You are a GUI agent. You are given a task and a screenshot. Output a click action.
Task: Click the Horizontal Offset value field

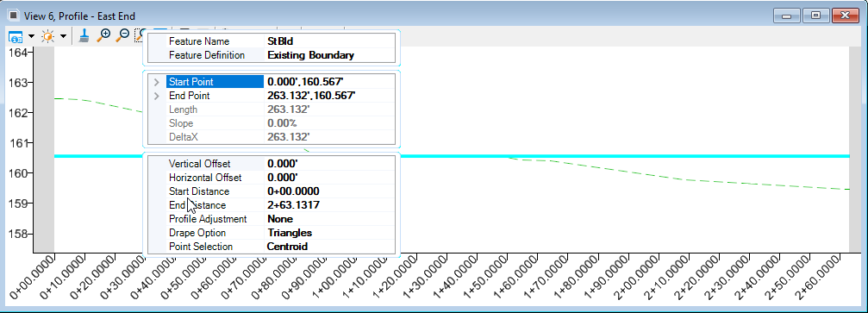tap(328, 178)
